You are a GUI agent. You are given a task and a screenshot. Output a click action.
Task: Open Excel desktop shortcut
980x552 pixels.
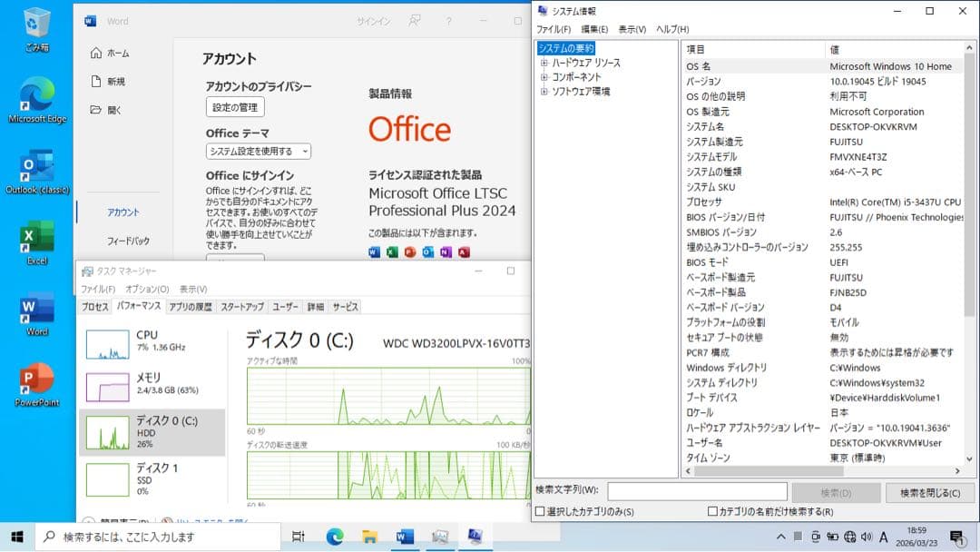pos(37,242)
